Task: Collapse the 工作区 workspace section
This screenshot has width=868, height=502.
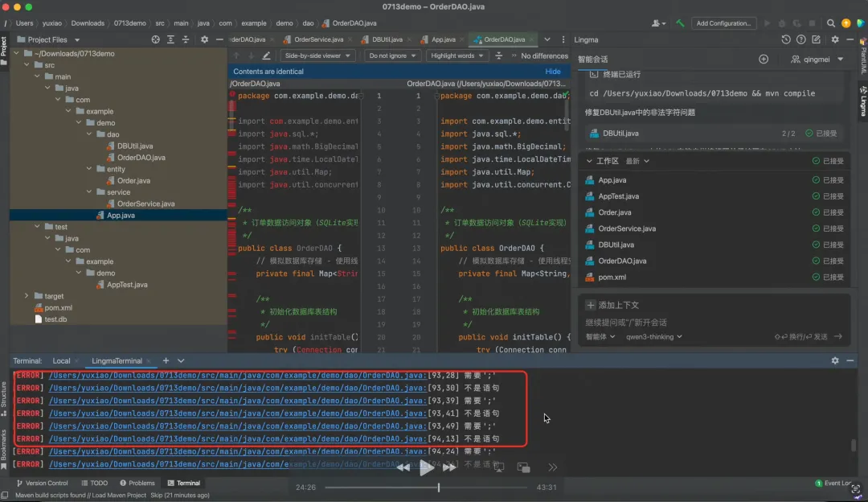Action: point(589,161)
